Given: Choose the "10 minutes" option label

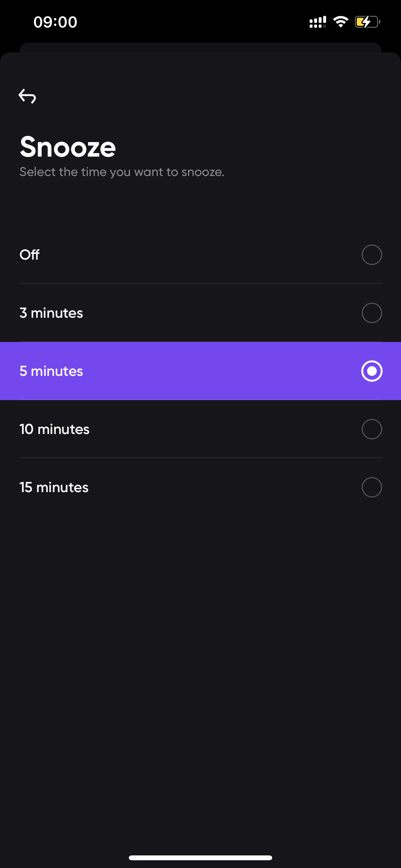Looking at the screenshot, I should coord(55,429).
